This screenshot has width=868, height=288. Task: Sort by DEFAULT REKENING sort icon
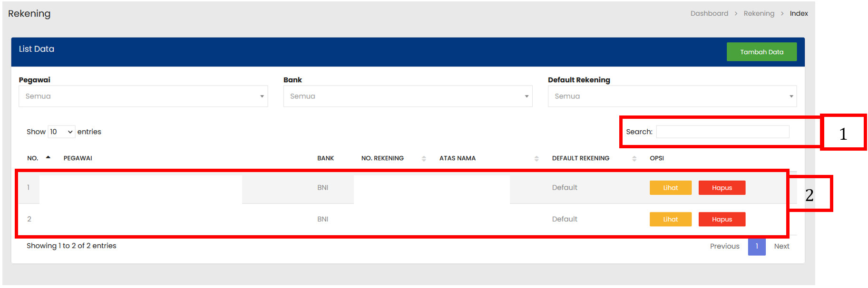pyautogui.click(x=634, y=158)
